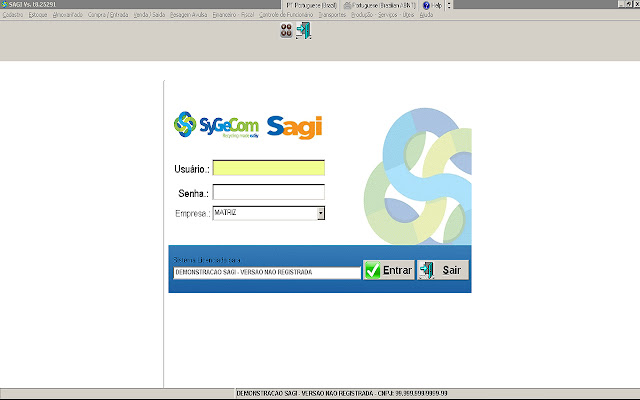Screen dimensions: 640x400
Task: Click the exit door toolbar icon
Action: pyautogui.click(x=303, y=31)
